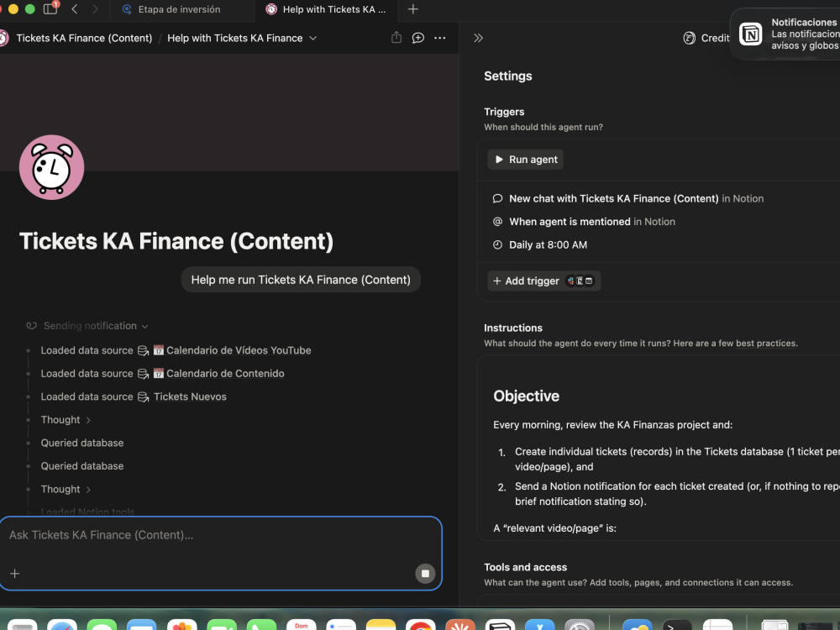Screen dimensions: 840x630
Task: Open Chrome from the dock
Action: tap(421, 625)
